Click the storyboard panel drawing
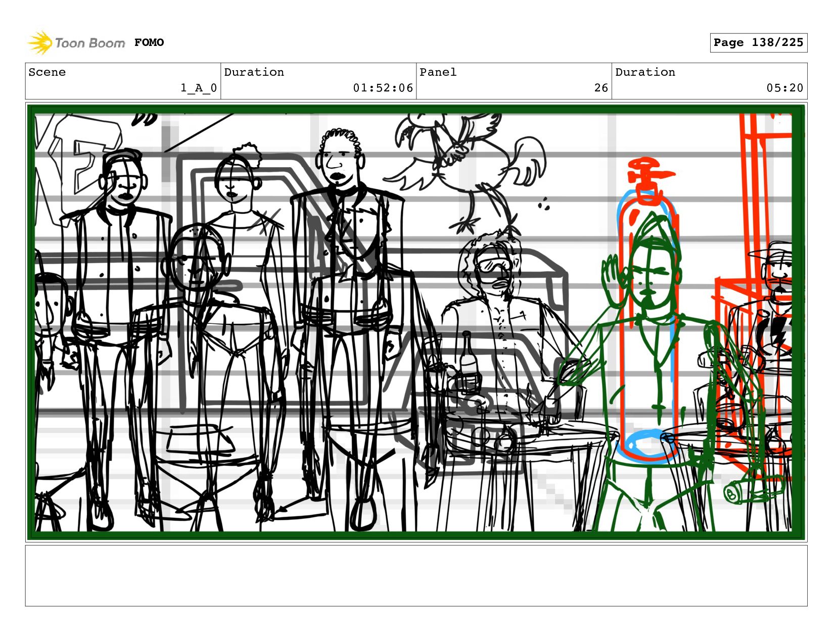The height and width of the screenshot is (644, 834). pos(416,322)
